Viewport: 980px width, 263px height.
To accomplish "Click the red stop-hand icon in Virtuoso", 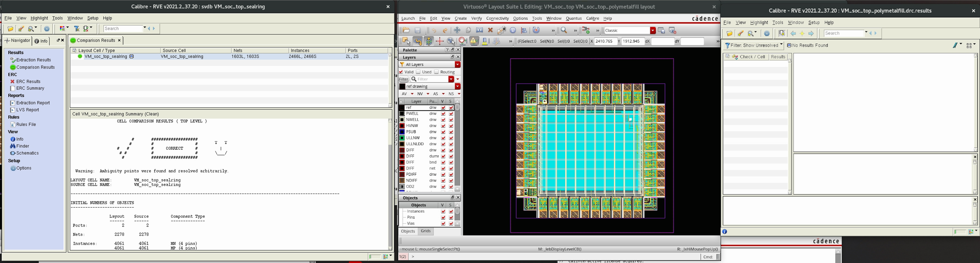I will 463,41.
